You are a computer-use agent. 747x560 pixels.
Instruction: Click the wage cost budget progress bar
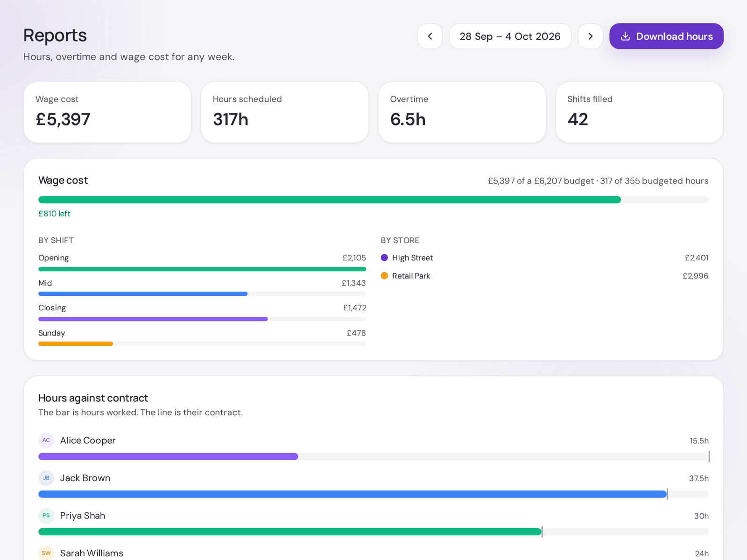click(x=373, y=200)
